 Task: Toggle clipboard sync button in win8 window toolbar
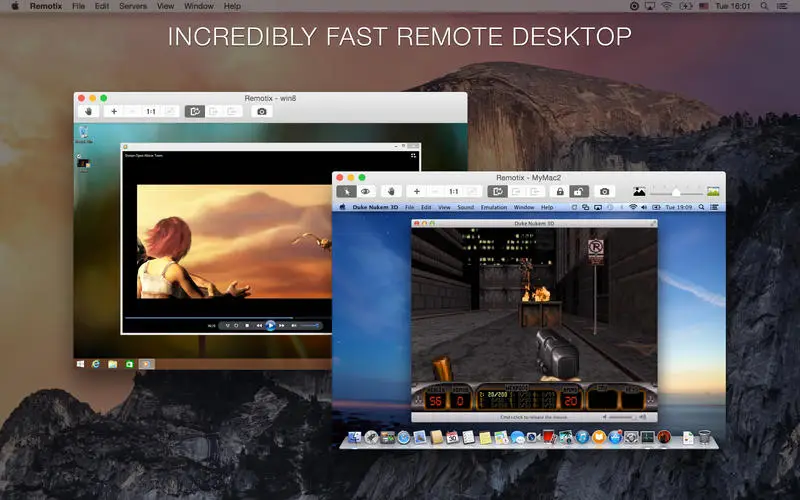click(194, 111)
